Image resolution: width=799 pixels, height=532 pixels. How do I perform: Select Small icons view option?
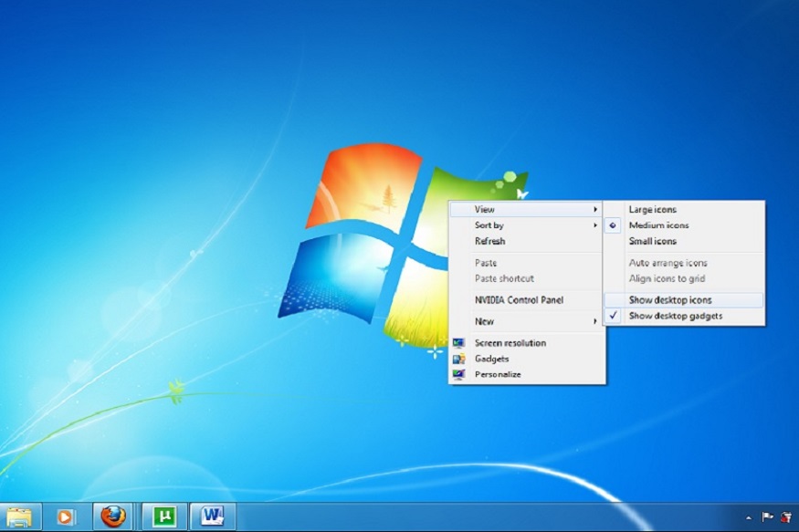point(652,241)
